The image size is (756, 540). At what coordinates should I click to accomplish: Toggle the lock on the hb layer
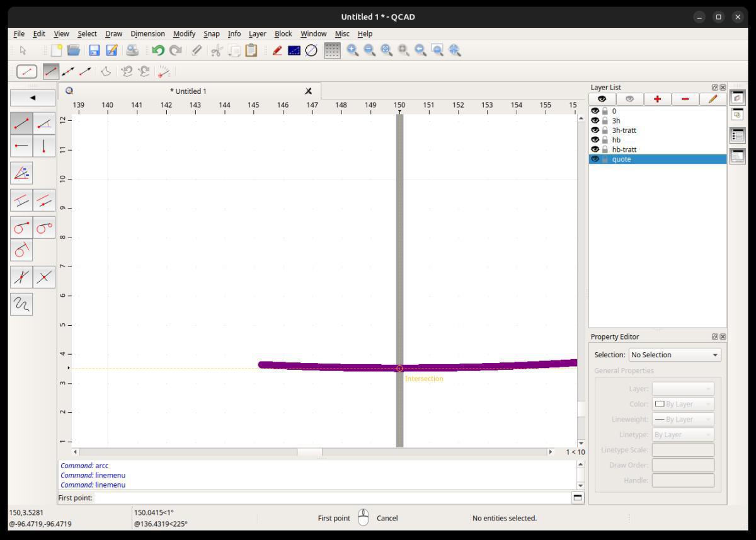pyautogui.click(x=605, y=140)
